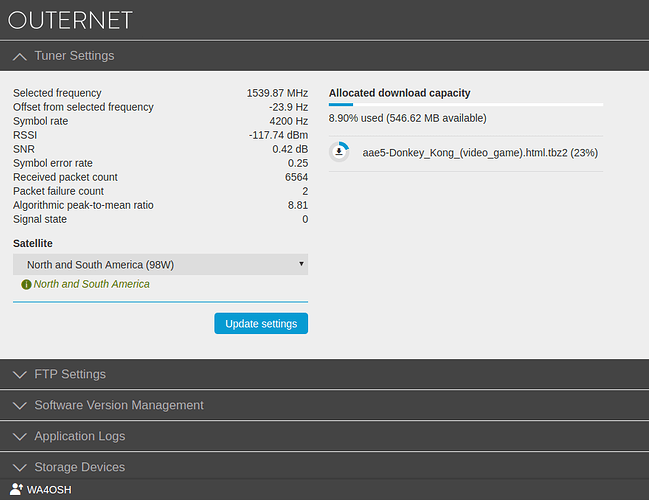Open the Storage Devices section
This screenshot has width=649, height=500.
click(x=324, y=466)
